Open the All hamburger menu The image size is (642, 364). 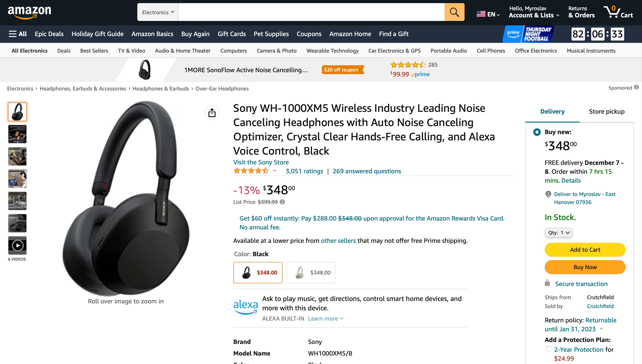pos(18,34)
